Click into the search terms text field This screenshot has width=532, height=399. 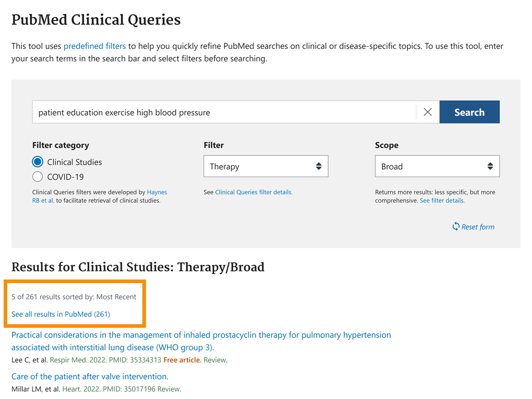coord(223,112)
